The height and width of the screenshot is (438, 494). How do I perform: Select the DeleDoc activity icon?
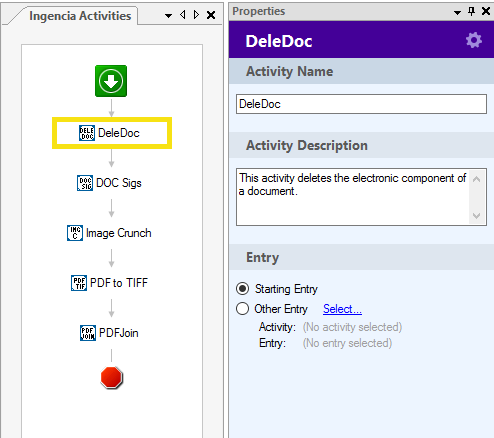coord(87,133)
